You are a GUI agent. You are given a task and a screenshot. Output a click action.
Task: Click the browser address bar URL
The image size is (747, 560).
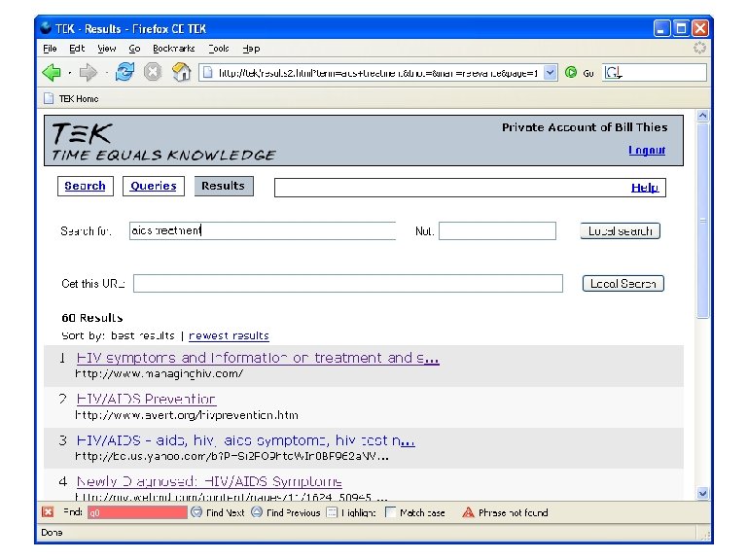[378, 73]
